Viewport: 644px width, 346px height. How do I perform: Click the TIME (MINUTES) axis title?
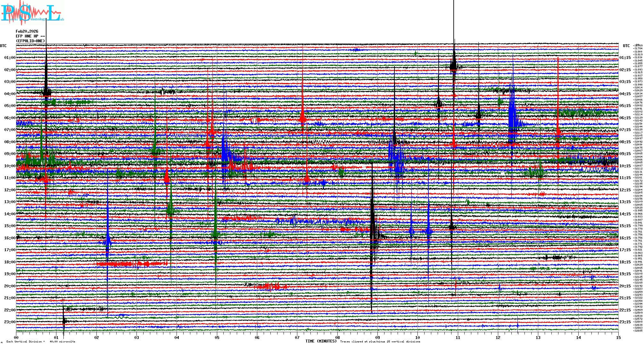click(x=321, y=341)
